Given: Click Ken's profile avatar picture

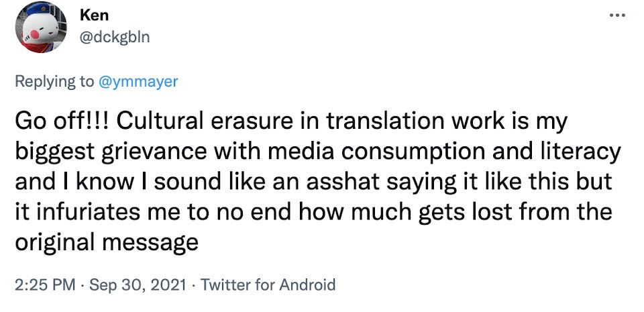Looking at the screenshot, I should 42,29.
